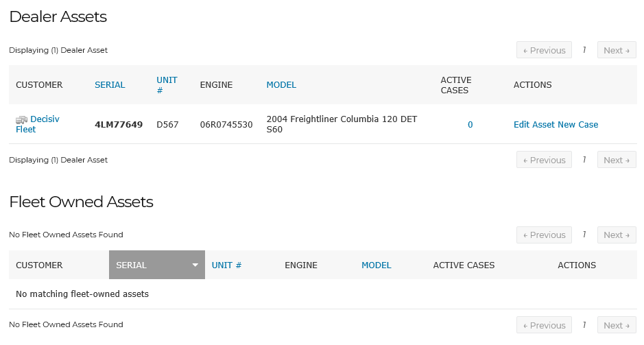Screen dimensions: 644x345
Task: Click Previous button above Fleet Owned Assets table
Action: click(544, 235)
